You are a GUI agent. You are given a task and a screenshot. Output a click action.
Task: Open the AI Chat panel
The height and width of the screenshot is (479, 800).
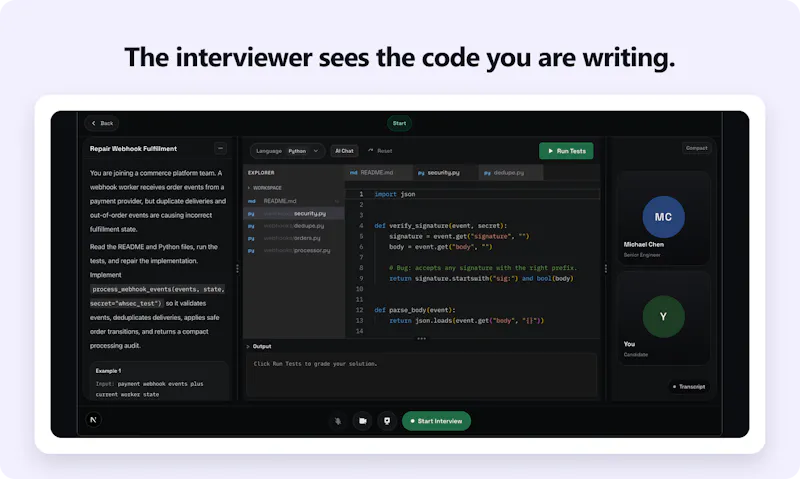coord(344,151)
